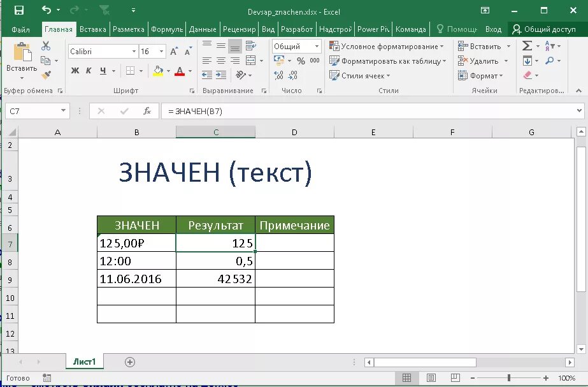Align text to bottom of cell
Screen dimensions: 588x387
[x=235, y=46]
